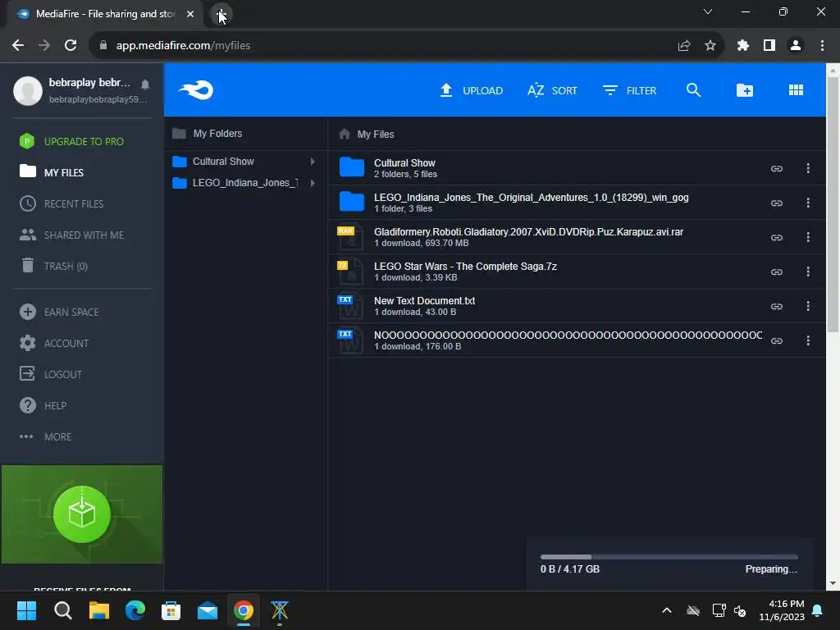Click the My Folders header

tap(208, 134)
